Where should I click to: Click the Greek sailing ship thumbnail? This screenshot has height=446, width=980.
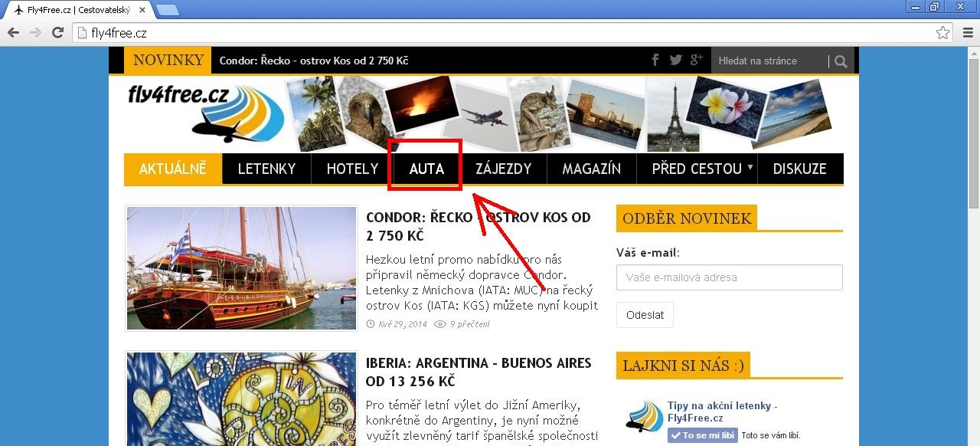pos(241,268)
